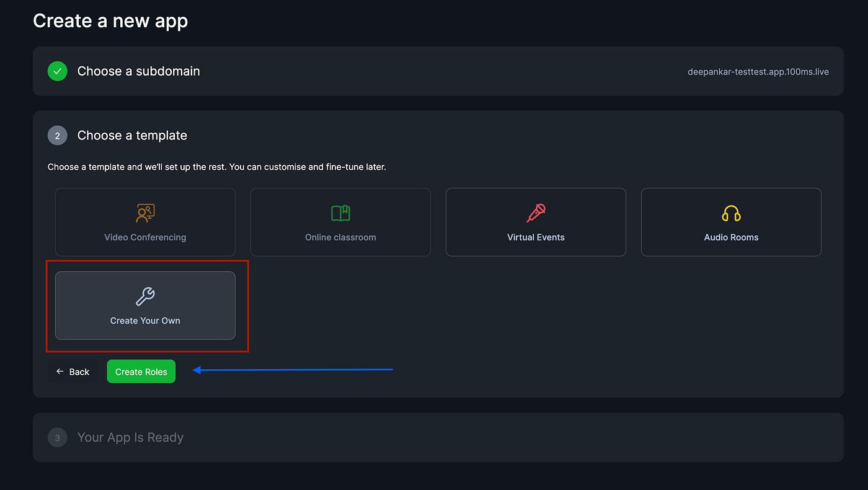The image size is (868, 490).
Task: Click the wrench icon in Create Your Own
Action: click(x=144, y=295)
